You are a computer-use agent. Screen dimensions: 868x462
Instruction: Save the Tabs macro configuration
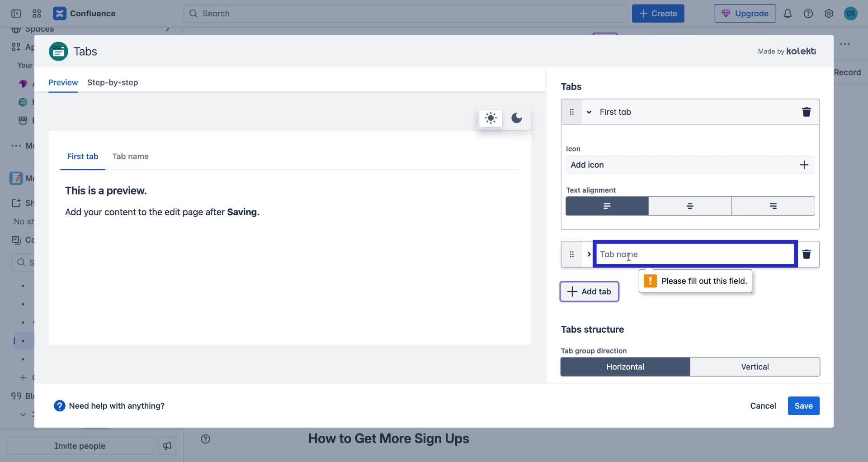tap(803, 405)
